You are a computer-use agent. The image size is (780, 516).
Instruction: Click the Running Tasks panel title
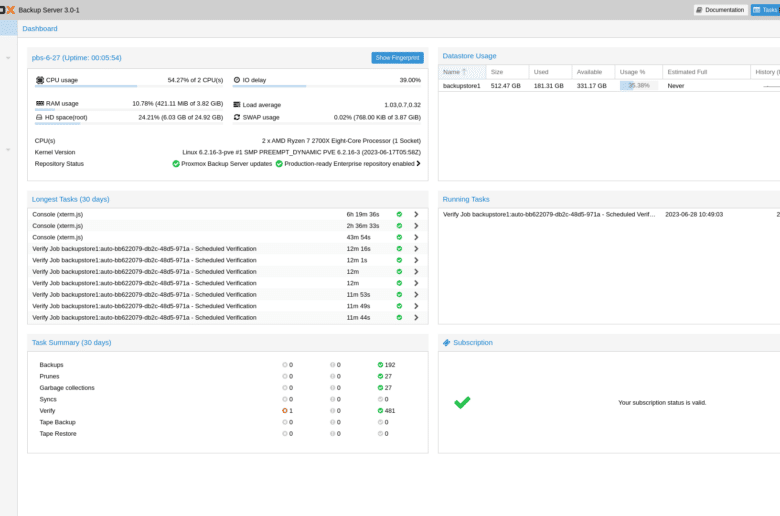point(466,199)
